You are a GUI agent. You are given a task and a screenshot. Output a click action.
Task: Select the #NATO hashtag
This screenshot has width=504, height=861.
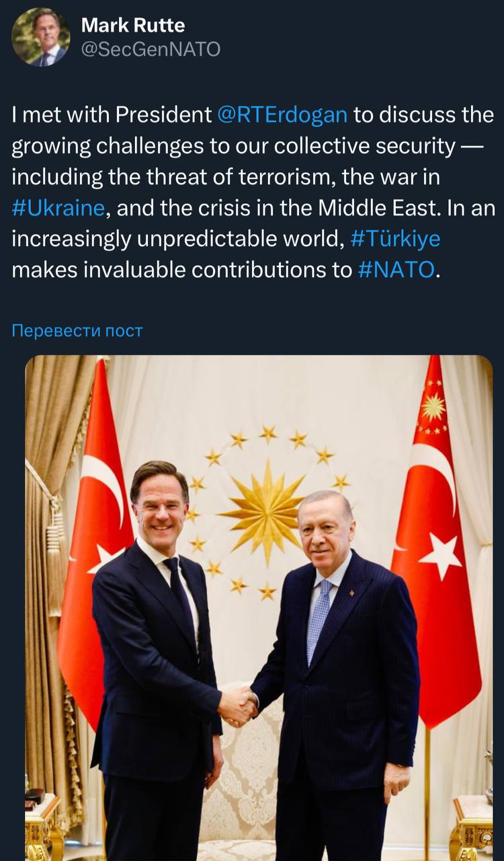(396, 270)
